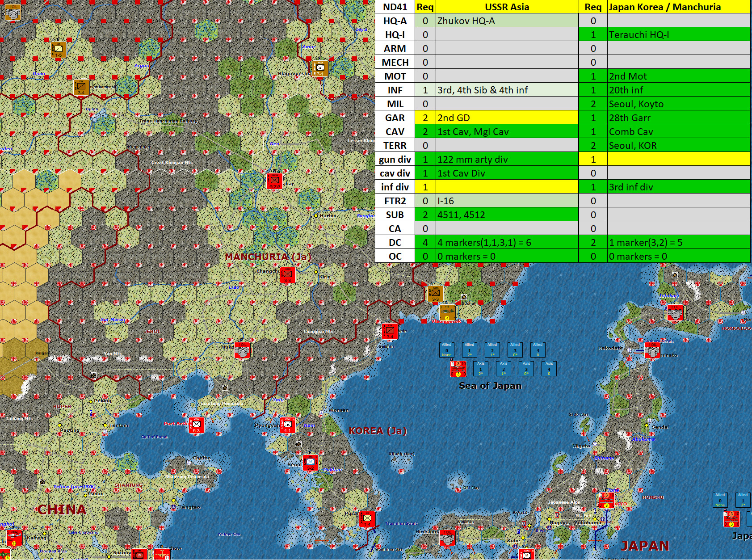Click the '1st Cav, Mgl Cav' cell

[507, 131]
